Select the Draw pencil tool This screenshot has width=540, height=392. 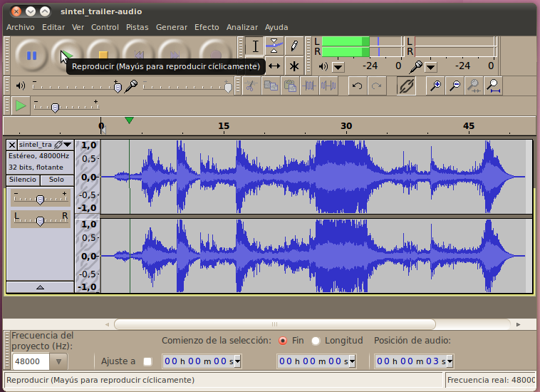[x=294, y=46]
